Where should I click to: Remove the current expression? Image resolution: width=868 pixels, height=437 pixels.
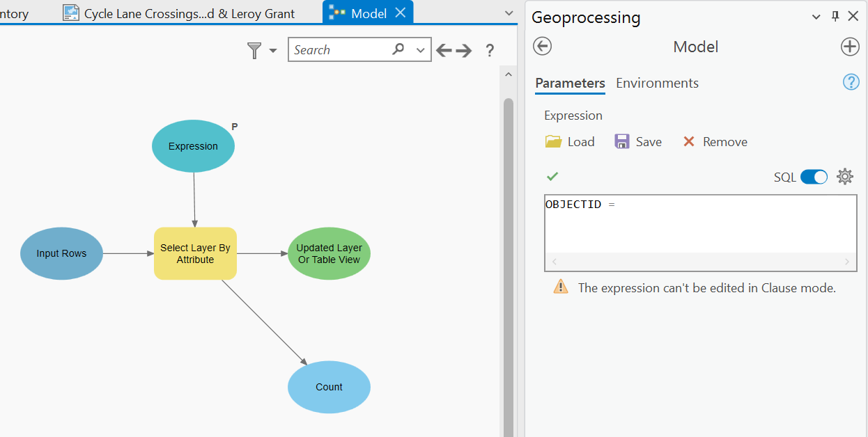(x=715, y=142)
